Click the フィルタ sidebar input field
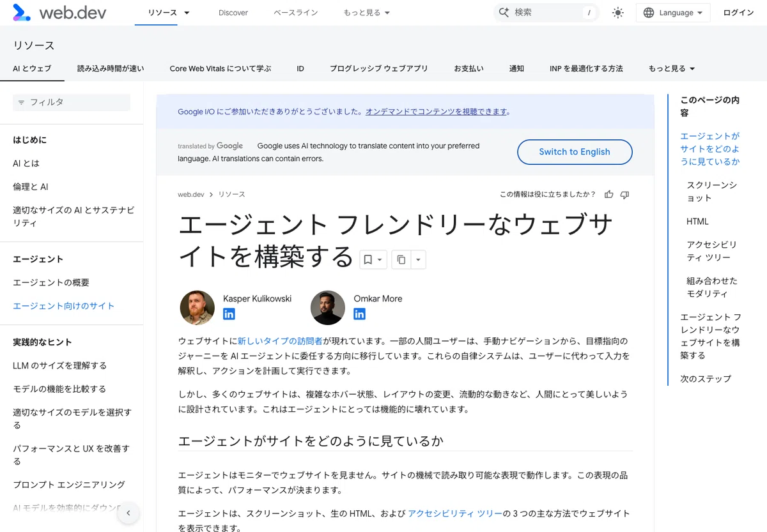This screenshot has width=767, height=532. 72,102
